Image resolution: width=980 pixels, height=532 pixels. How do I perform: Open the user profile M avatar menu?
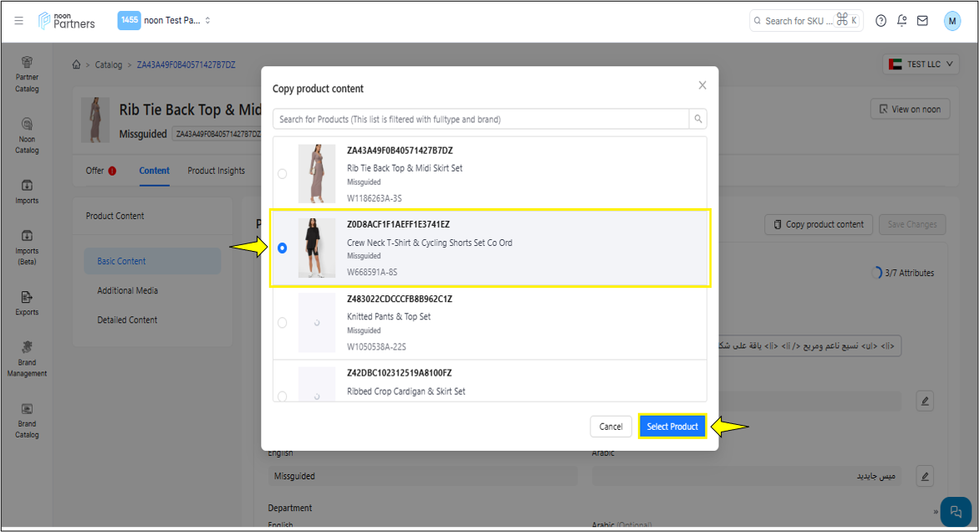(952, 21)
